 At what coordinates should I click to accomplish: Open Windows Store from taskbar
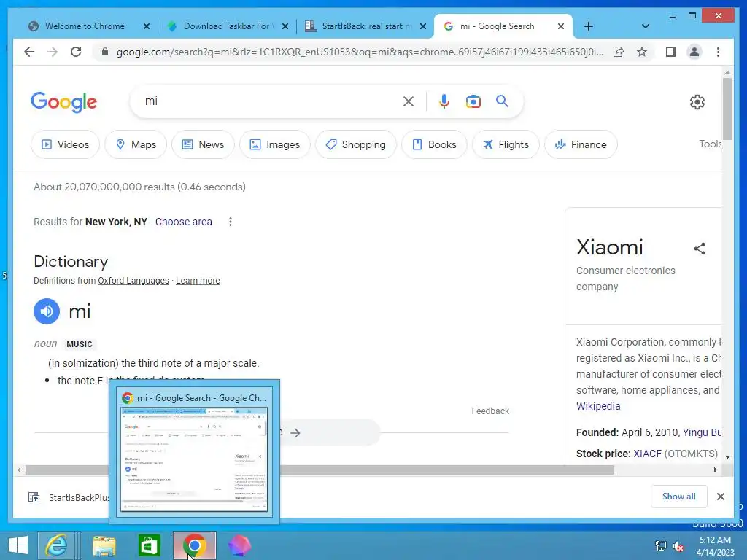pos(149,545)
